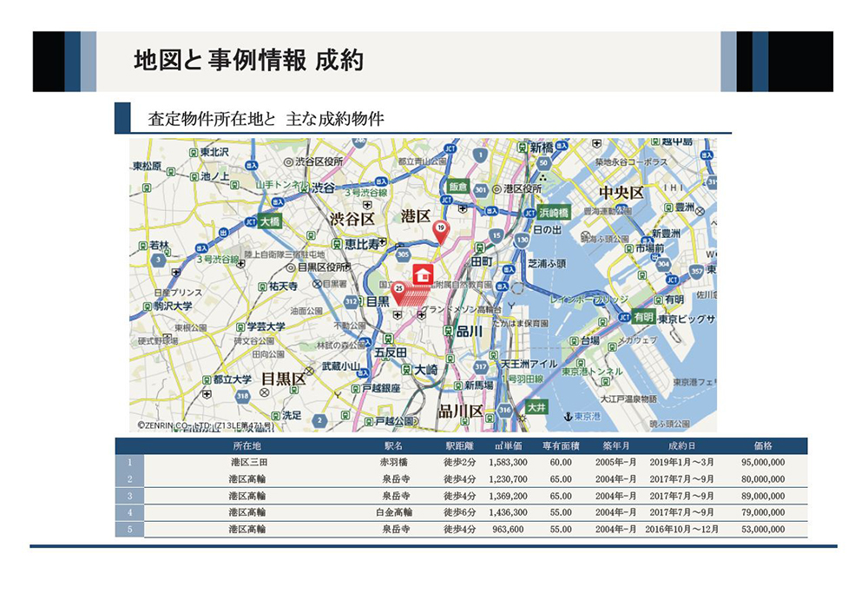Image resolution: width=868 pixels, height=613 pixels.
Task: Click the 駅名 column header
Action: tap(393, 445)
